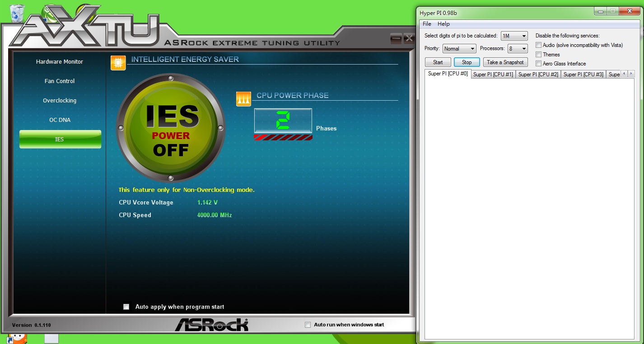Switch to Super PI [CPU #3] tab
The height and width of the screenshot is (344, 644).
tap(583, 74)
